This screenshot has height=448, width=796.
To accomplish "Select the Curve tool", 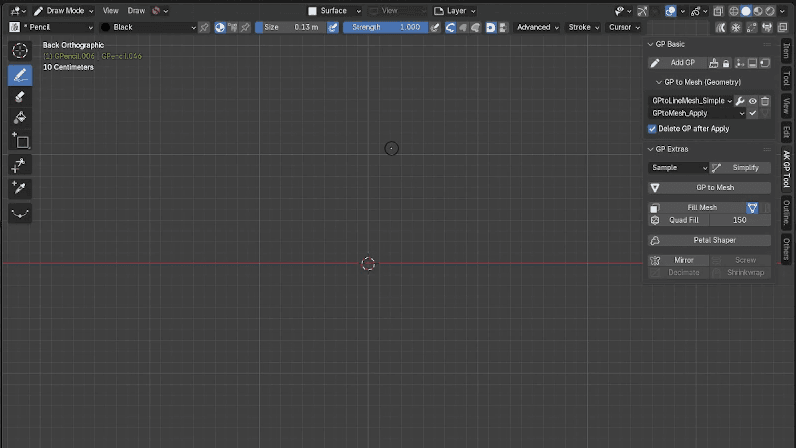I will tap(20, 213).
